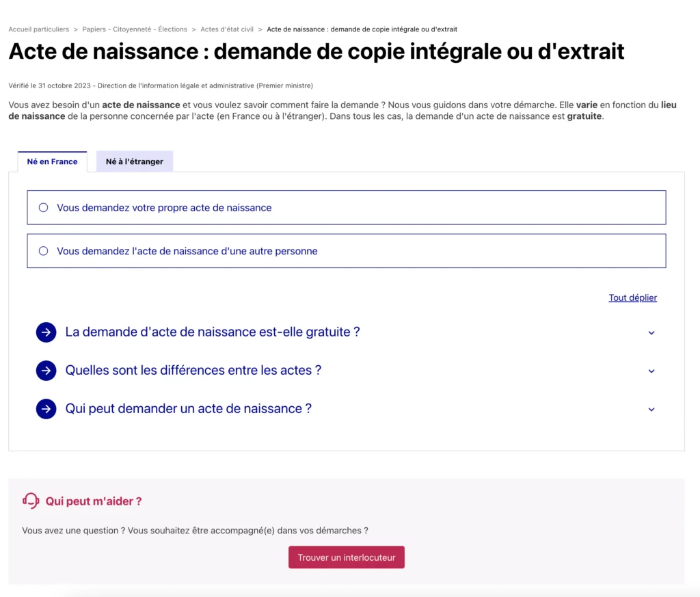Open 'La demande d'acte de naissance est-elle gratuite ?'
700x597 pixels.
213,332
